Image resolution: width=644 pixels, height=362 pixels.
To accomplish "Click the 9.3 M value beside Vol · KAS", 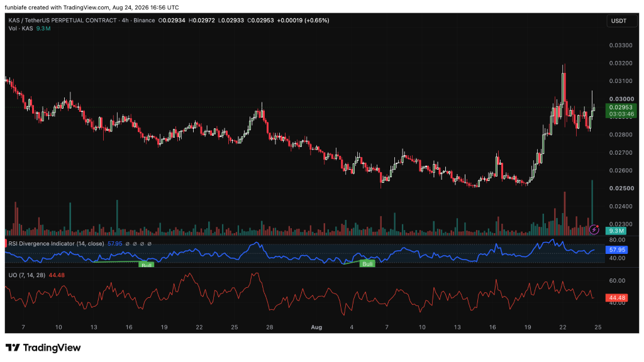I will coord(43,28).
